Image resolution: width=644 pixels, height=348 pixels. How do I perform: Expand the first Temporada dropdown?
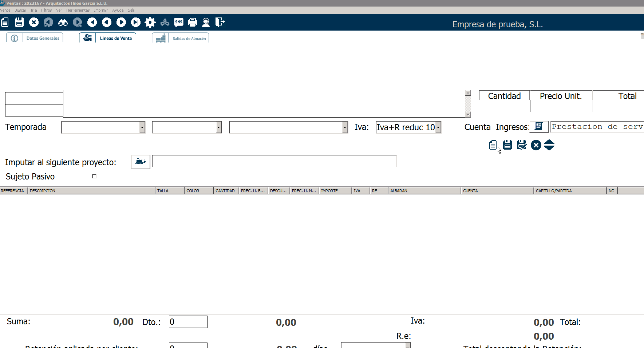pyautogui.click(x=142, y=127)
